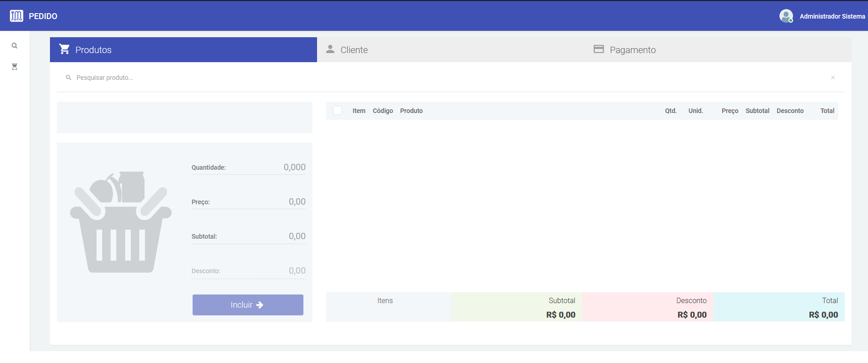The width and height of the screenshot is (868, 363).
Task: Click the hourglass icon in sidebar
Action: 15,67
